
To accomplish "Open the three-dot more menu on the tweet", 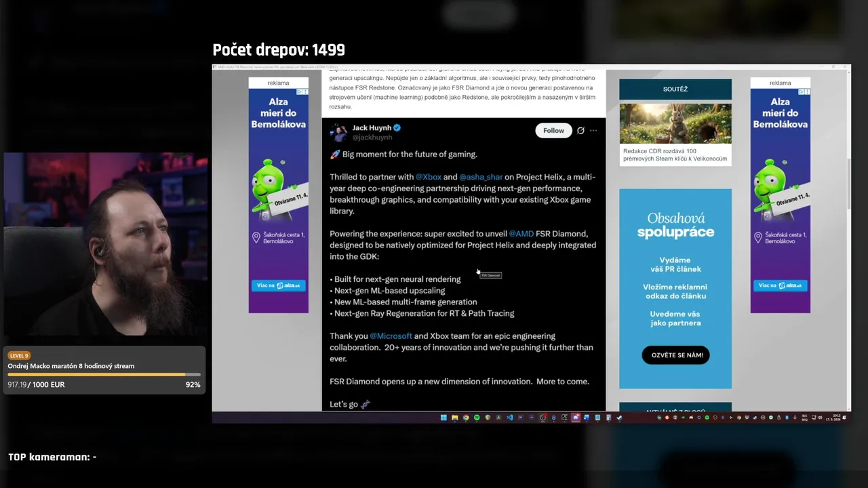I will coord(593,131).
